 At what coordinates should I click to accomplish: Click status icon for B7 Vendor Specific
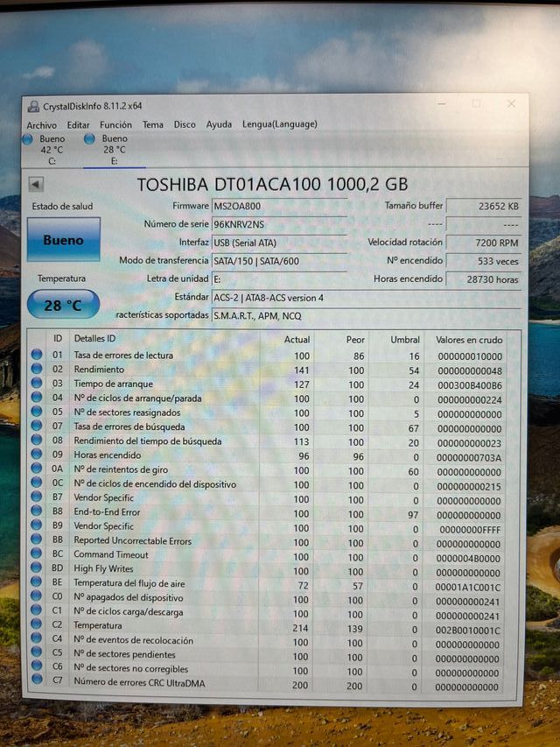coord(37,497)
